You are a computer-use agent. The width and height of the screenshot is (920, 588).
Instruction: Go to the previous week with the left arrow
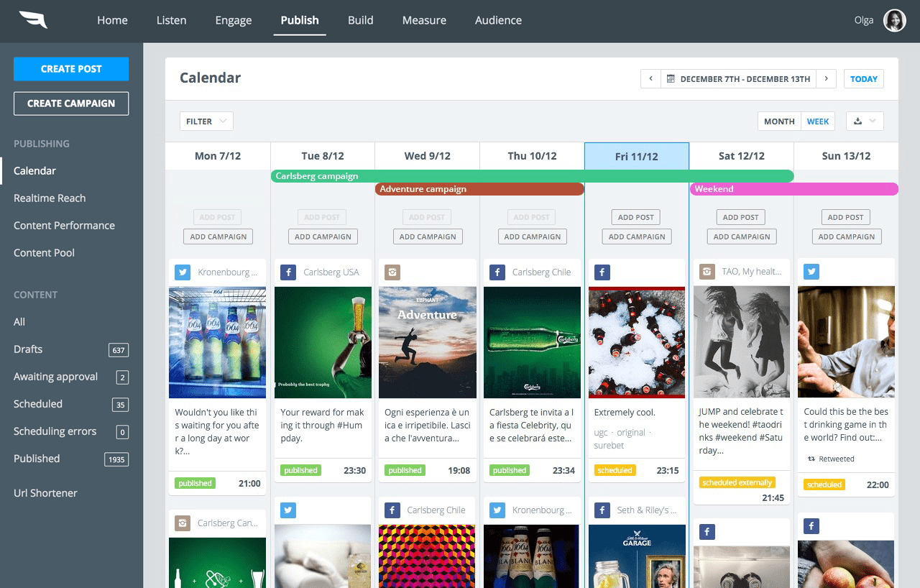click(x=650, y=79)
